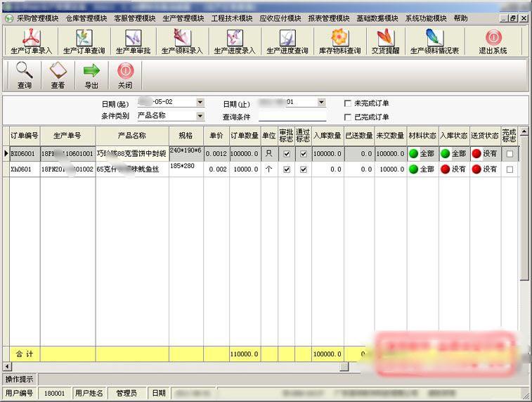532x402 pixels.
Task: Toggle 审批标志 checkbox in Xh0601 row
Action: pos(287,169)
